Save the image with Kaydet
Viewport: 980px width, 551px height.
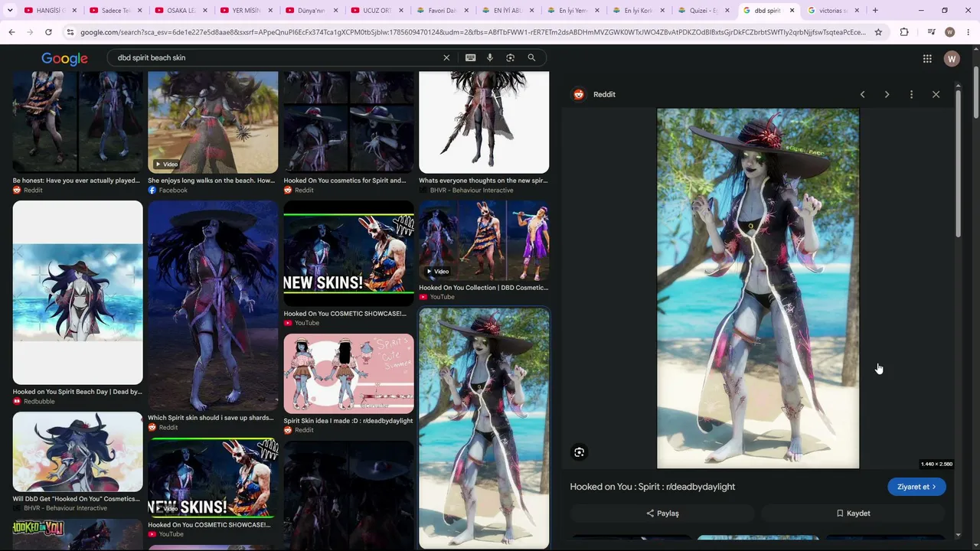(853, 514)
